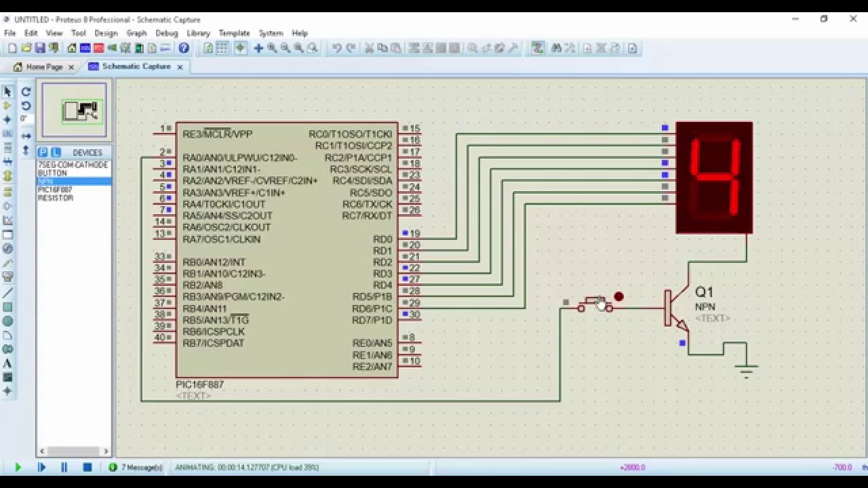
Task: Open the 7 Message(s) log
Action: click(136, 467)
